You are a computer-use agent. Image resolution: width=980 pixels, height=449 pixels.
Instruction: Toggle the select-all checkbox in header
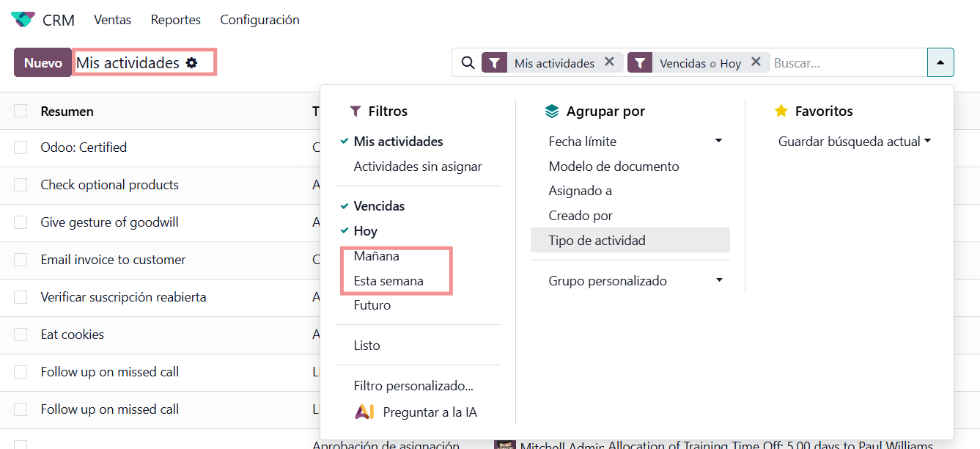coord(21,111)
